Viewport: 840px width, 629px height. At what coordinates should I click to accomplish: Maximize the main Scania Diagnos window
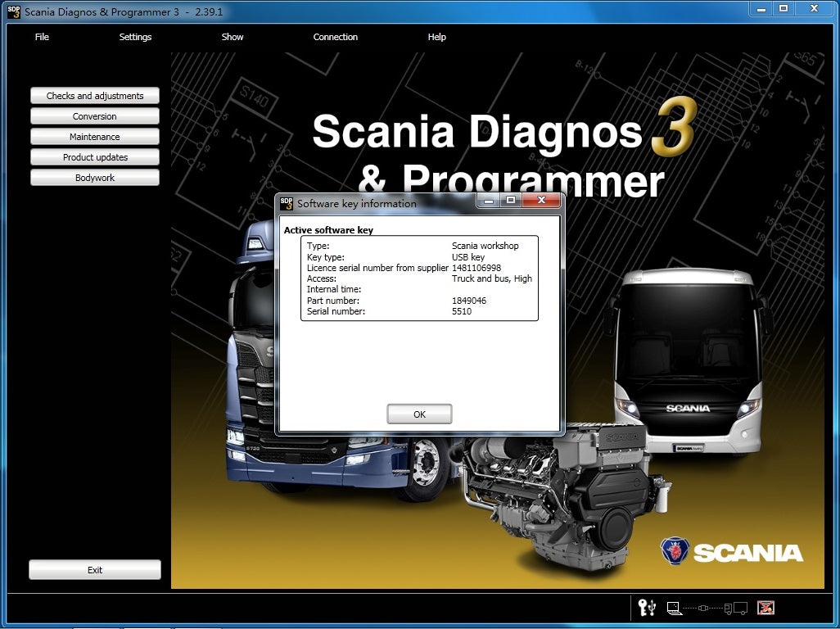[784, 9]
